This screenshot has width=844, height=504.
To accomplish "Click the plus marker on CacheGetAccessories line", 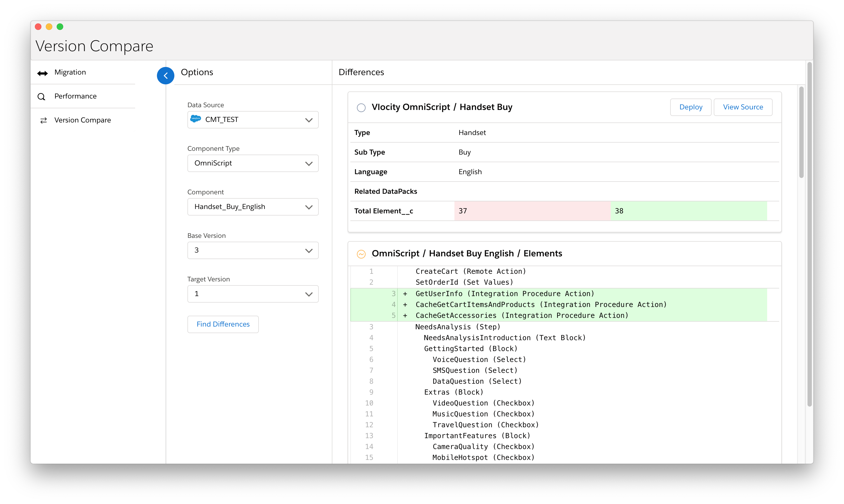I will tap(405, 315).
